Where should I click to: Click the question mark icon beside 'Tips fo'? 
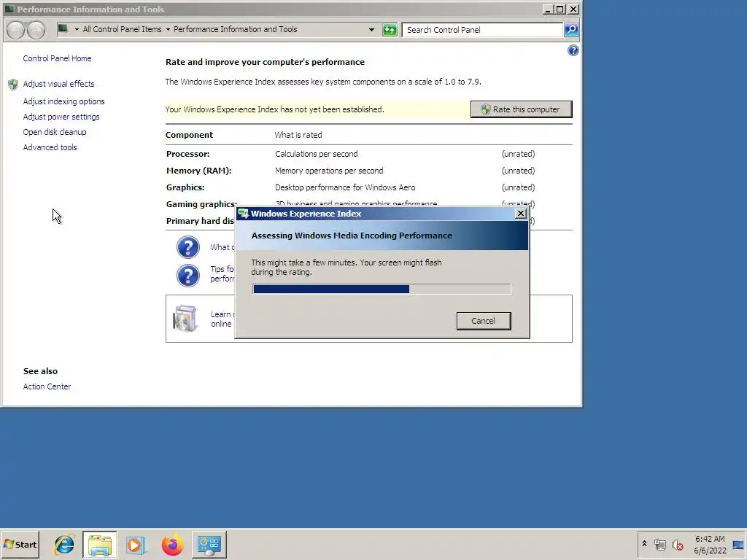[x=188, y=275]
